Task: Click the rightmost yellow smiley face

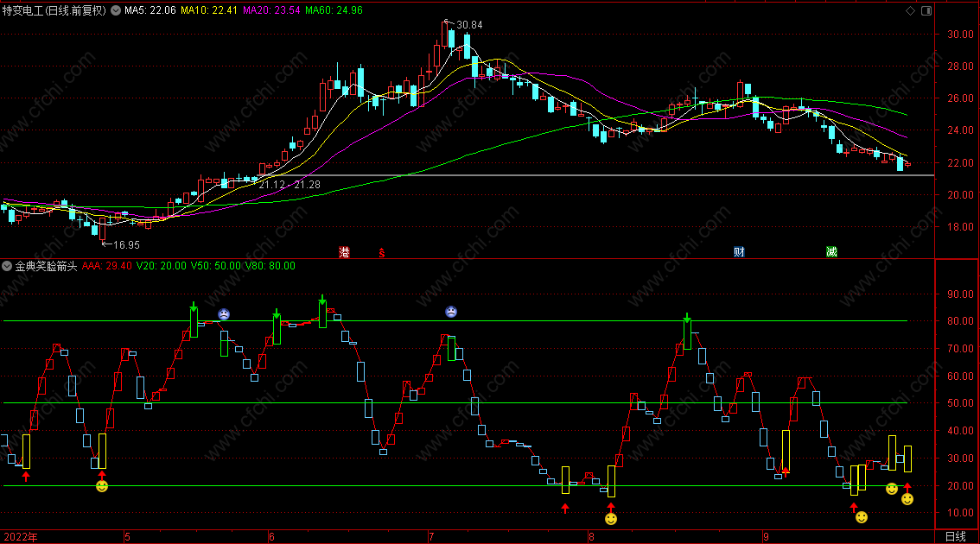Action: tap(907, 499)
